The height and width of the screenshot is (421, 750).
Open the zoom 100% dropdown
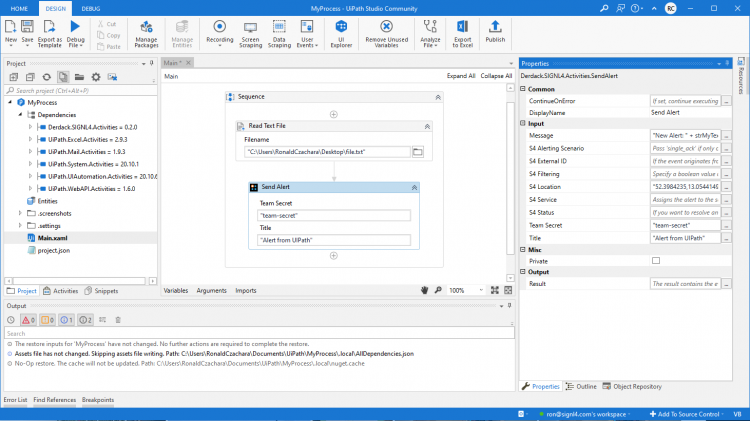pos(481,290)
